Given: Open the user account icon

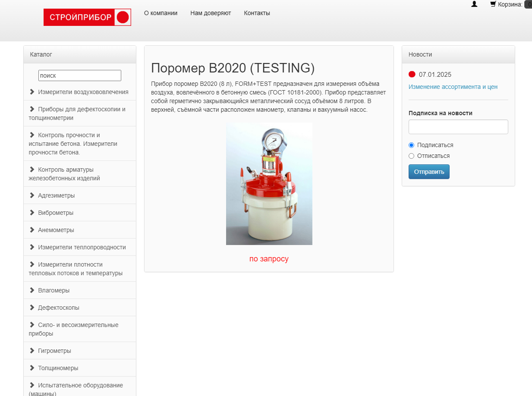Looking at the screenshot, I should coord(474,4).
